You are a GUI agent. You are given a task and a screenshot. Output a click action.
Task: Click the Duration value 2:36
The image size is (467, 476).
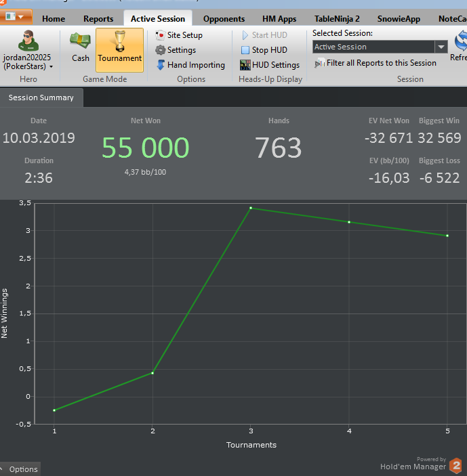(x=39, y=178)
